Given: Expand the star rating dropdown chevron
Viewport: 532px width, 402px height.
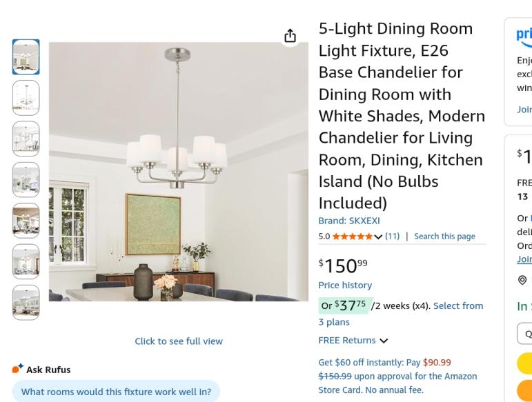Looking at the screenshot, I should [x=378, y=237].
